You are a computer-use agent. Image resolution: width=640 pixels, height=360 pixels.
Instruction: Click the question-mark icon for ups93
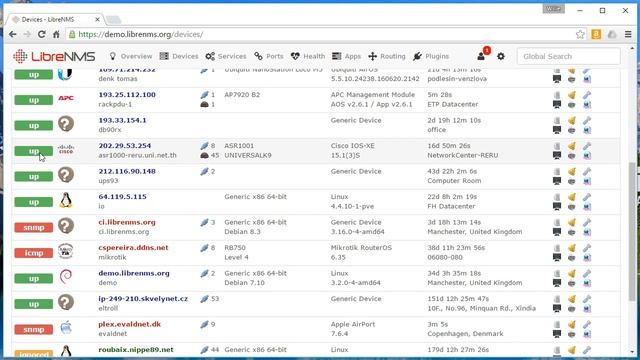pos(66,175)
